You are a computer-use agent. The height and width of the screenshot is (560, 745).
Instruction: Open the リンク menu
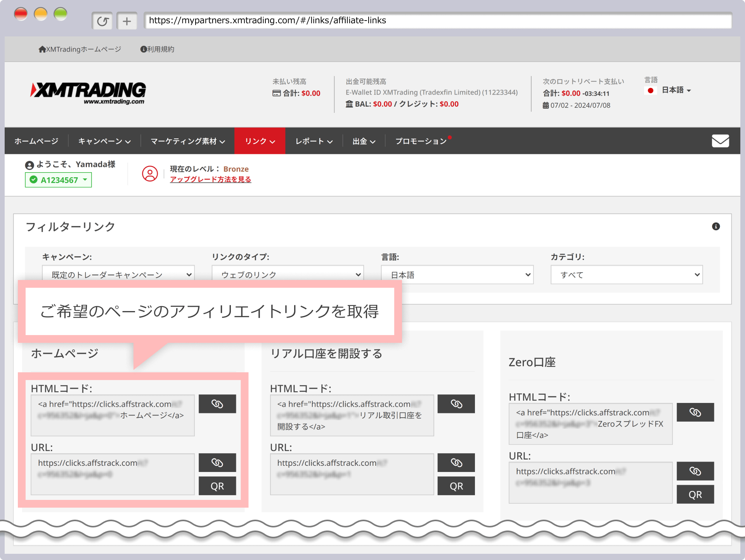(x=260, y=141)
